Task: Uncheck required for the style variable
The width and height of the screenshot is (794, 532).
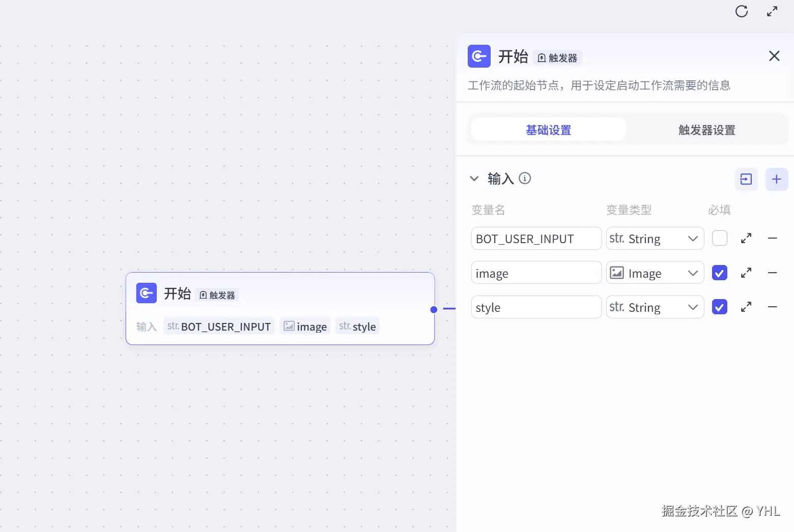Action: click(720, 307)
